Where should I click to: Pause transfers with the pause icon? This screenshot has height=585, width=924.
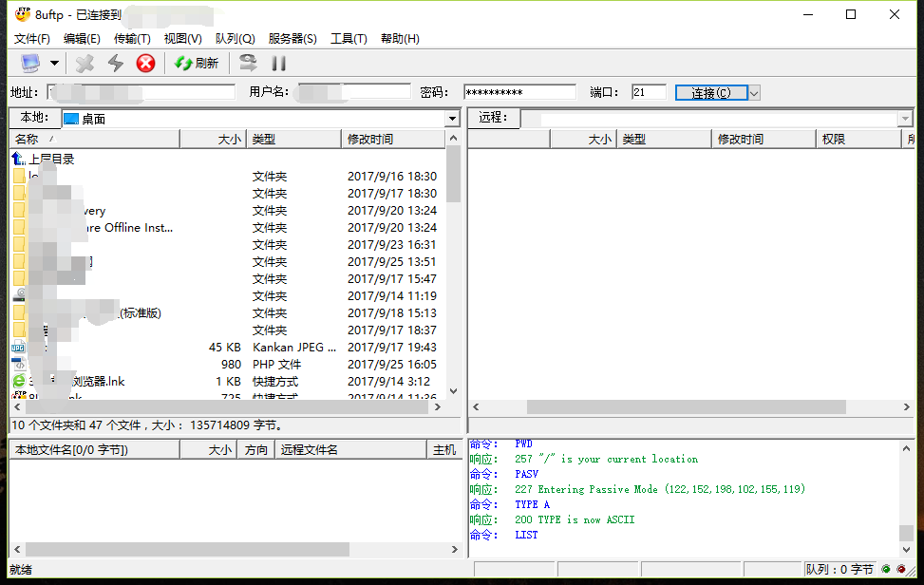pos(279,63)
